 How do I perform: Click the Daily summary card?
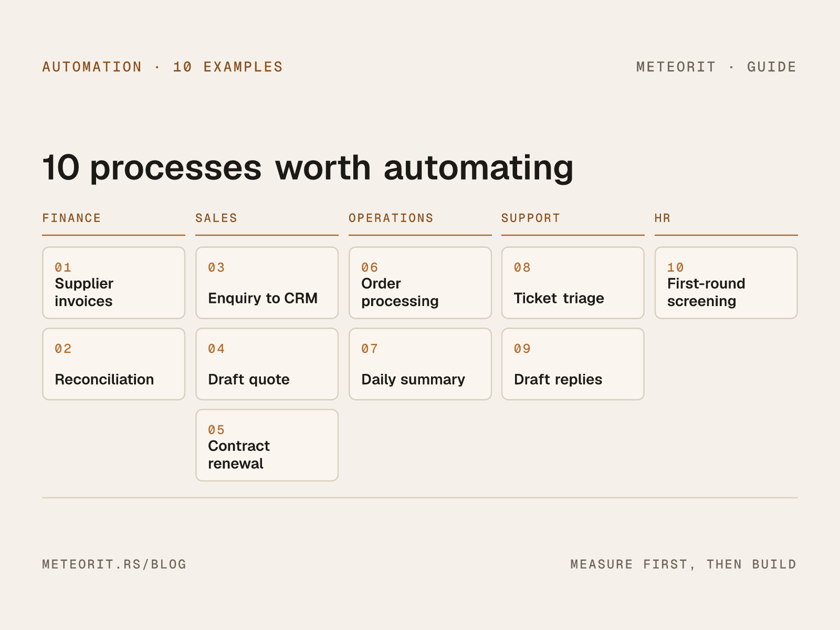click(420, 364)
